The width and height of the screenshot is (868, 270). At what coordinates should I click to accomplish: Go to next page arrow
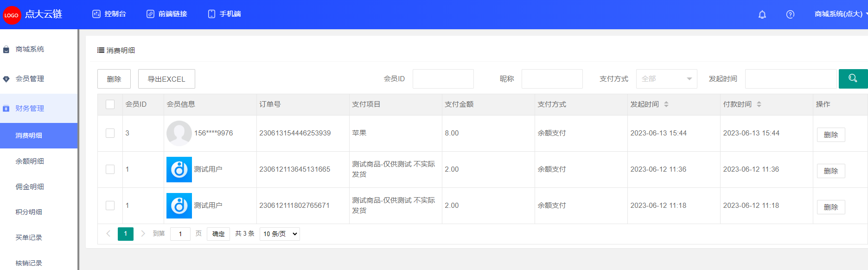(x=143, y=234)
